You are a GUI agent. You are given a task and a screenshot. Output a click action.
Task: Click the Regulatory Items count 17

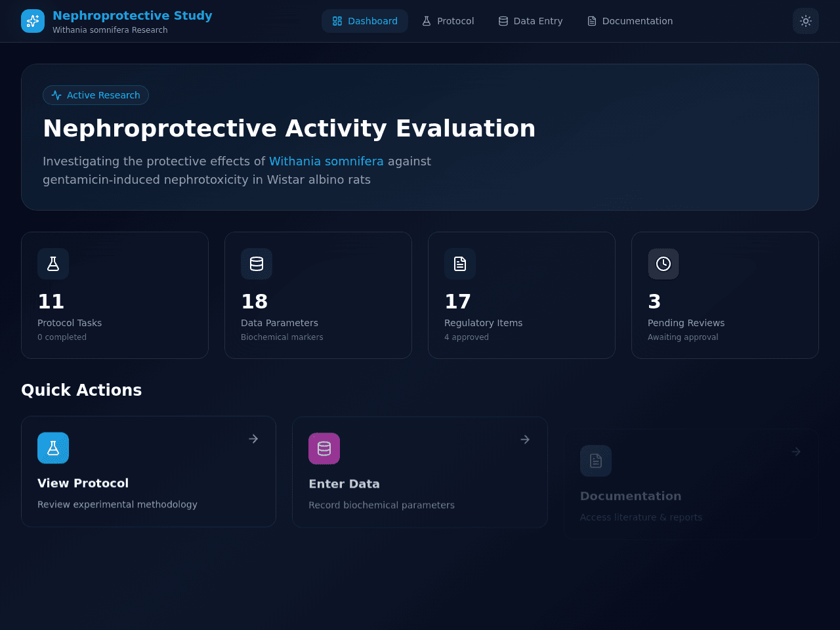click(x=457, y=301)
